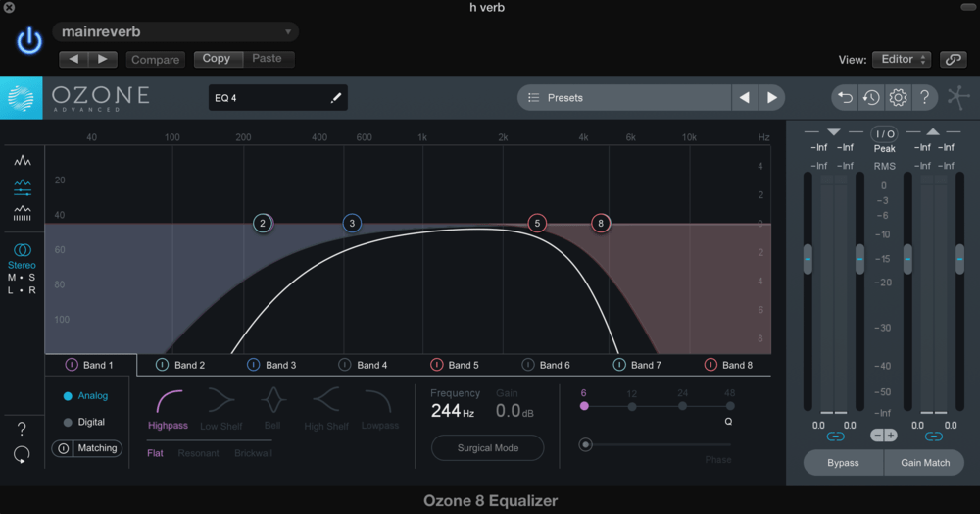Toggle Band 2 power button

click(x=162, y=365)
